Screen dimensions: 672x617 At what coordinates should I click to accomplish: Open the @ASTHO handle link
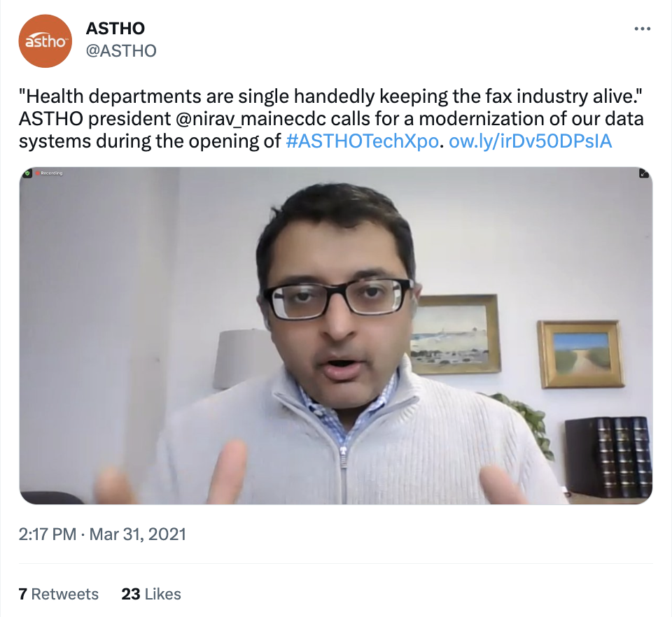point(121,51)
